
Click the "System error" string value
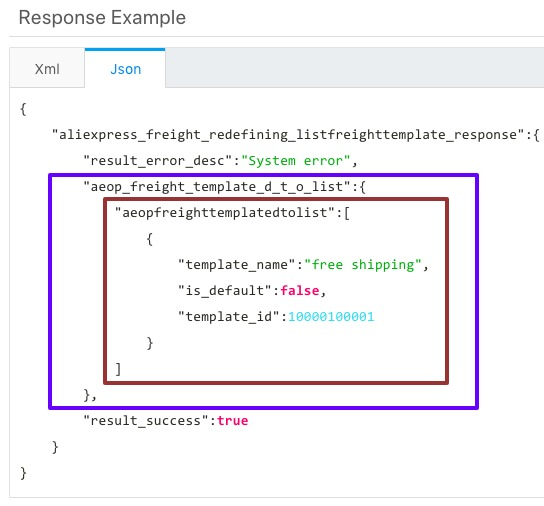click(x=296, y=161)
